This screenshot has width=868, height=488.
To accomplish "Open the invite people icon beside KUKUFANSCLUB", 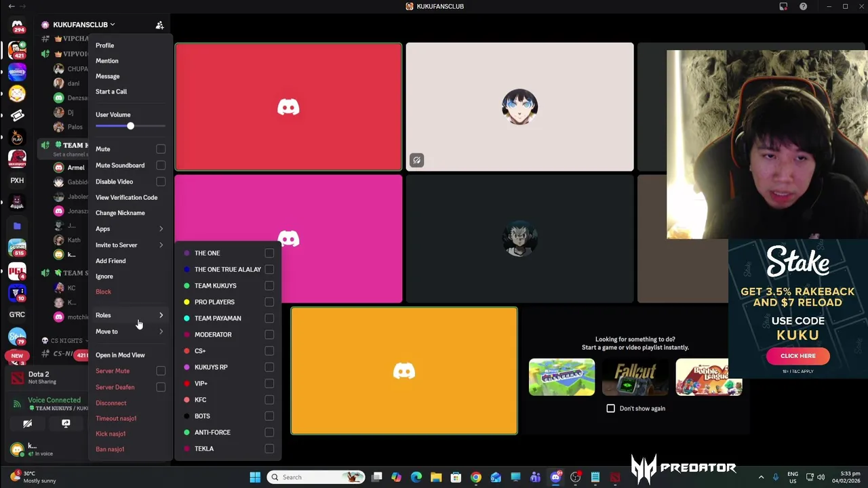I will (159, 25).
